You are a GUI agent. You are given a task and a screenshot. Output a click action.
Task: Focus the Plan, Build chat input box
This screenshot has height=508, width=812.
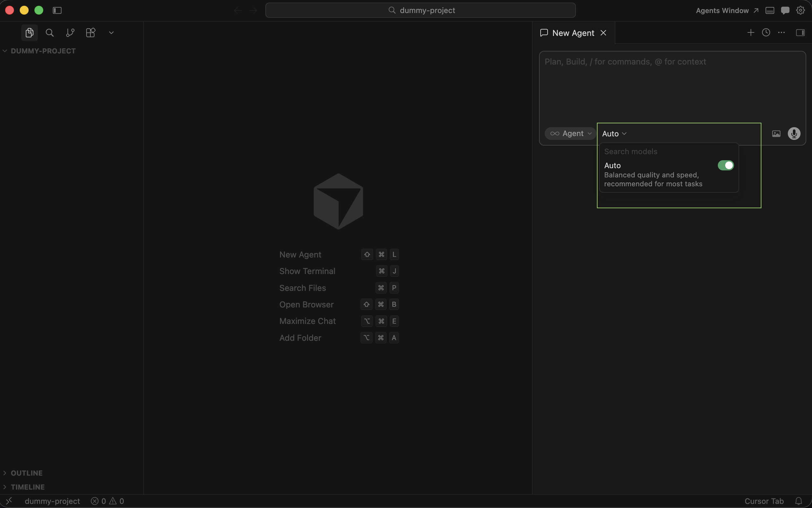coord(672,87)
